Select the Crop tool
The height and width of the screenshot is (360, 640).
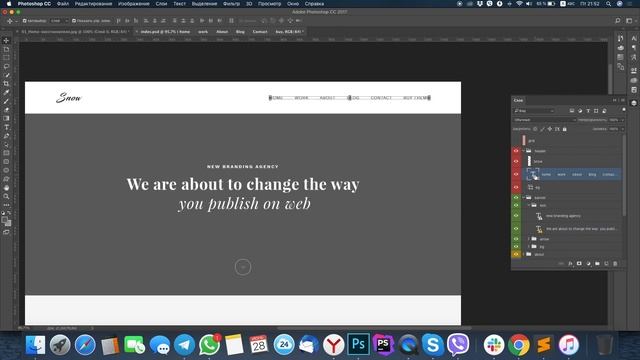(6, 83)
